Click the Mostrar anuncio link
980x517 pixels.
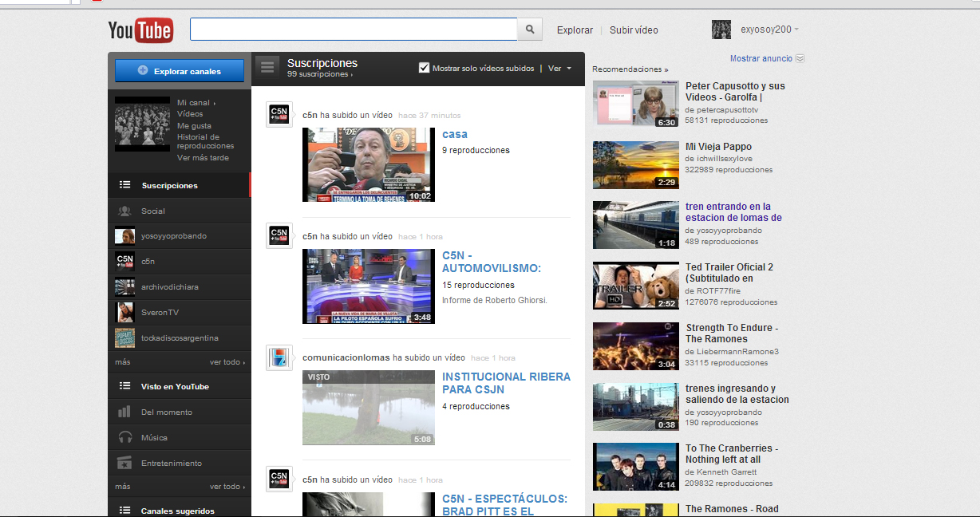[x=761, y=58]
